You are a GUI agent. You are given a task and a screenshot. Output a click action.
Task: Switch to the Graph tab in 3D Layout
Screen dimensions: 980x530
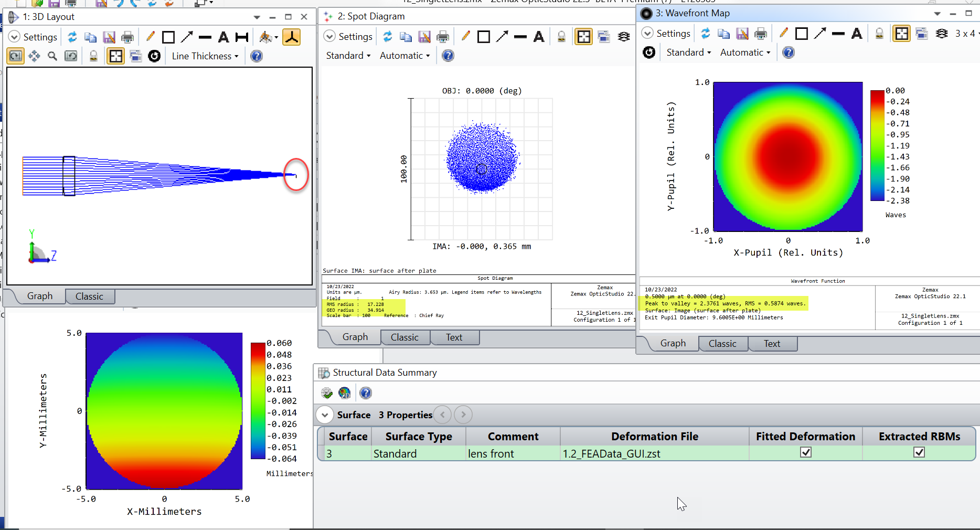(40, 296)
